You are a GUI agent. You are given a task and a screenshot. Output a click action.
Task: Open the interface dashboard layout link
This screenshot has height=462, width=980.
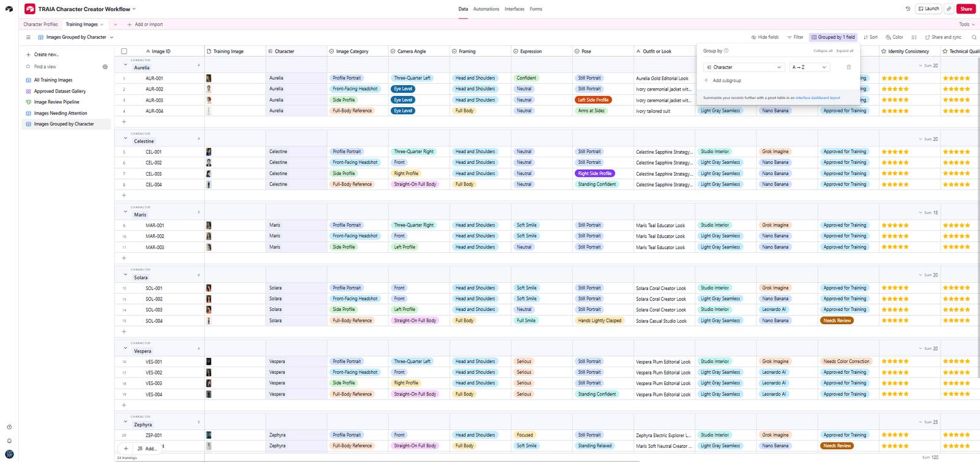click(x=818, y=98)
